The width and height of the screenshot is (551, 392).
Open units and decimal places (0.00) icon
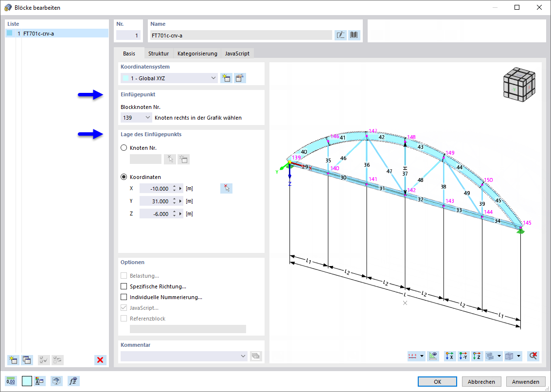tap(11, 381)
